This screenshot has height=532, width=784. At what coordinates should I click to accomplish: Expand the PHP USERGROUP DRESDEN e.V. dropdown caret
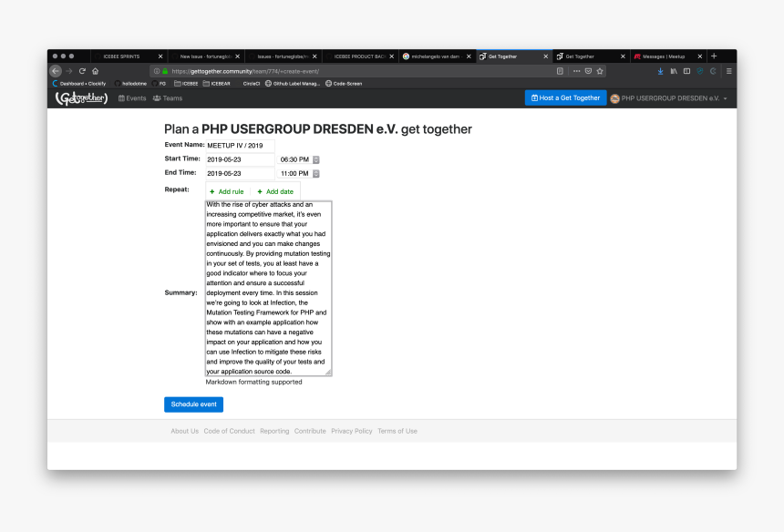[726, 99]
